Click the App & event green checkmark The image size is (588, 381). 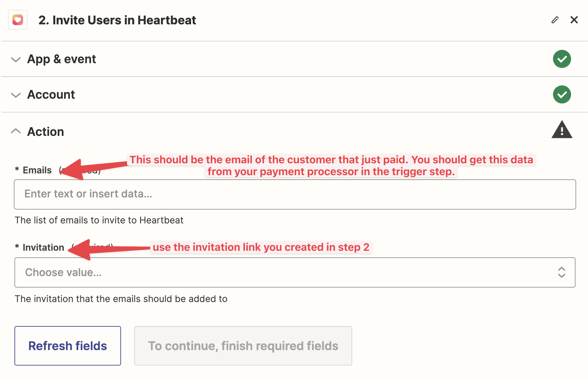(562, 59)
